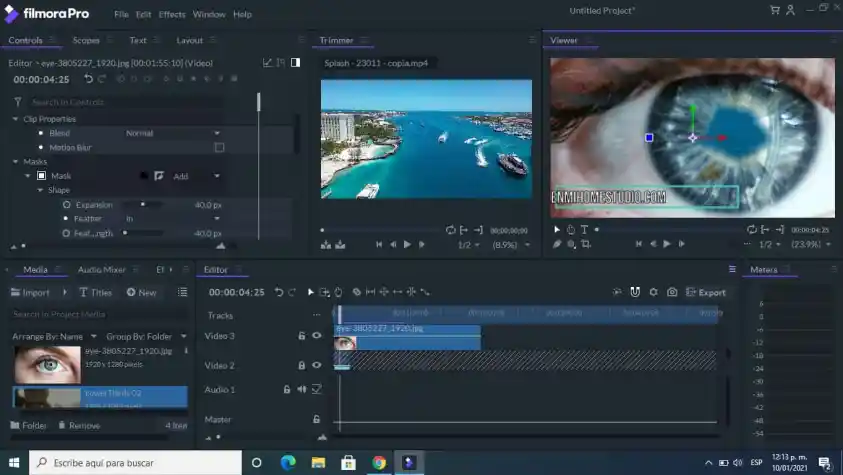Click the shopping cart icon in title bar
This screenshot has height=475, width=843.
(x=774, y=10)
